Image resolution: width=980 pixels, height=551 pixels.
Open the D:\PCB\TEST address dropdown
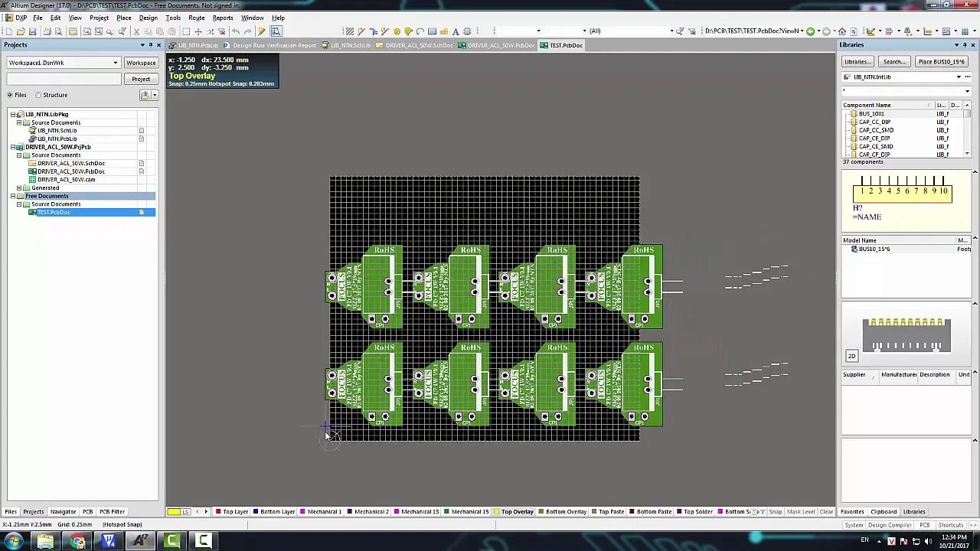(x=802, y=31)
